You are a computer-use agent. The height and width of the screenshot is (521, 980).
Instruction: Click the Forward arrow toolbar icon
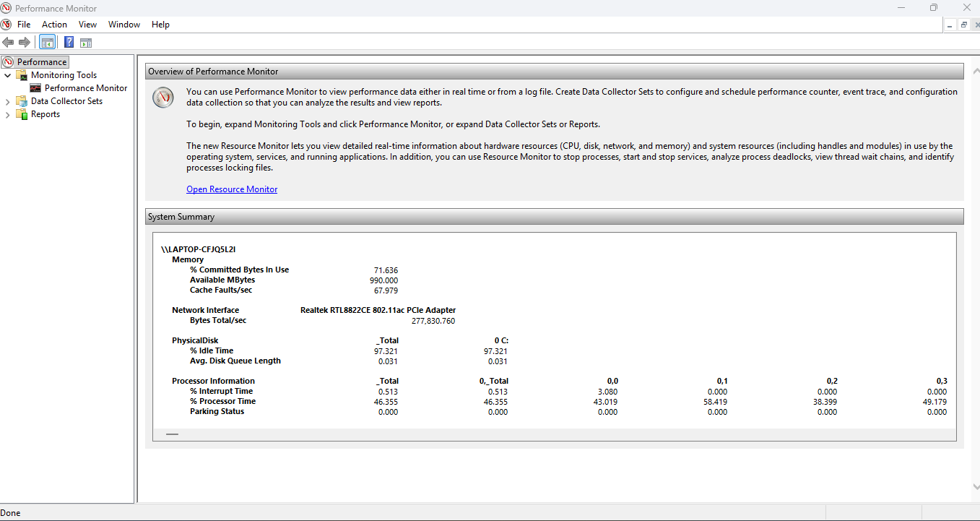(x=25, y=43)
